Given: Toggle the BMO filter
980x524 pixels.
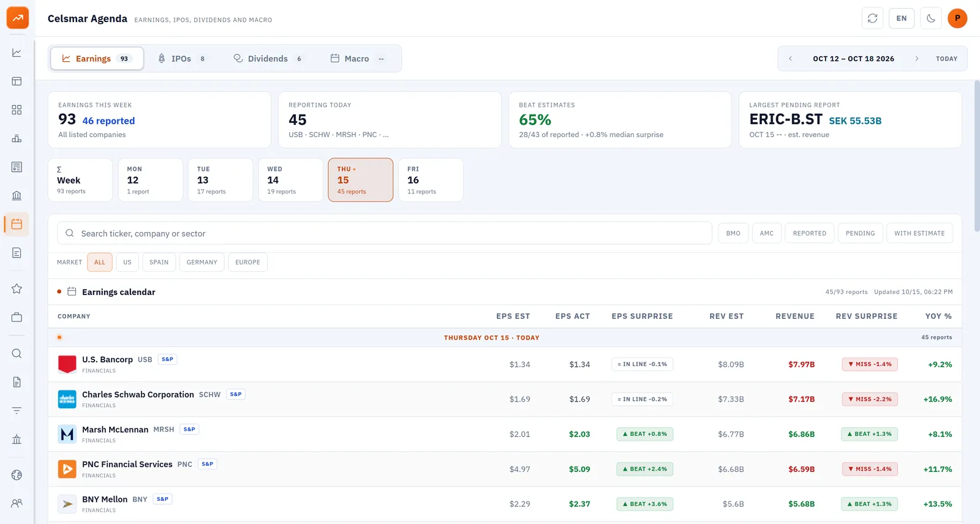Looking at the screenshot, I should pyautogui.click(x=733, y=233).
